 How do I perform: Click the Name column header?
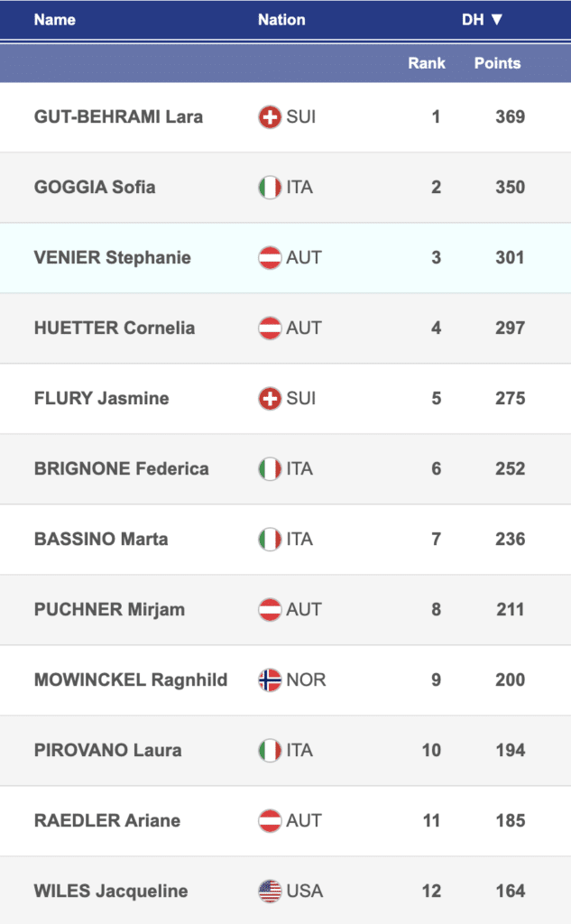pos(55,20)
